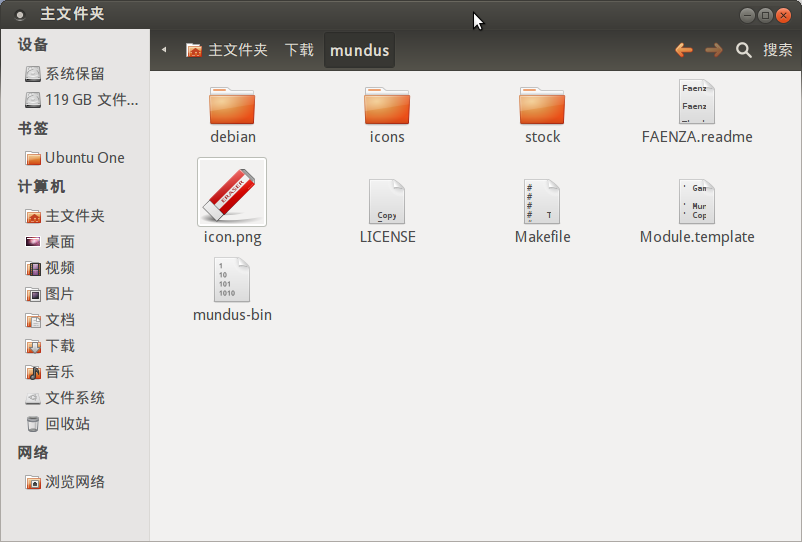This screenshot has width=802, height=542.
Task: Click the 系统保留 drive icon
Action: (33, 74)
